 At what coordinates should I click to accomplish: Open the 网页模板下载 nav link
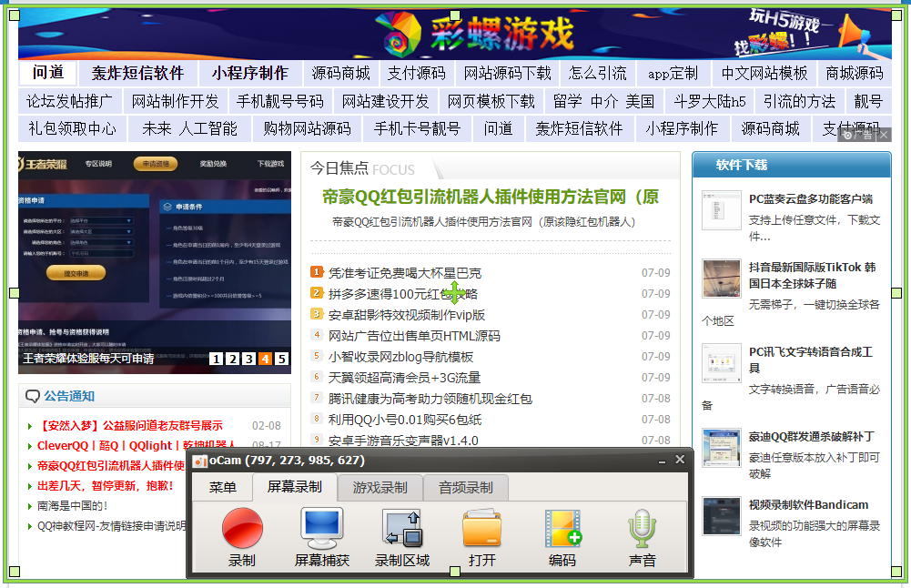[491, 102]
